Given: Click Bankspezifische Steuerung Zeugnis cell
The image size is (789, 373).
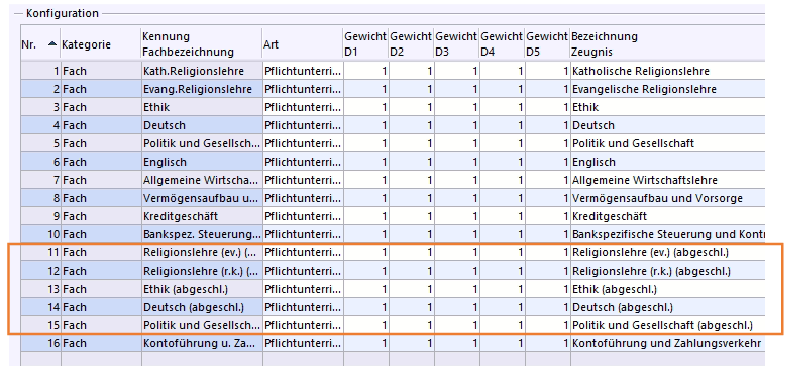Looking at the screenshot, I should pos(667,235).
